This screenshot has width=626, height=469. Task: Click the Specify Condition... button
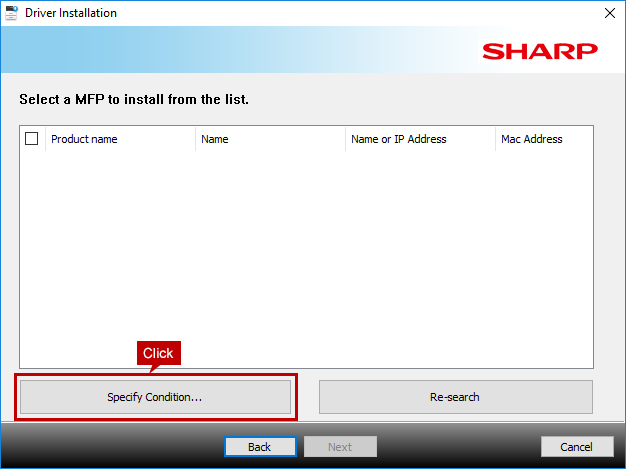pyautogui.click(x=155, y=397)
